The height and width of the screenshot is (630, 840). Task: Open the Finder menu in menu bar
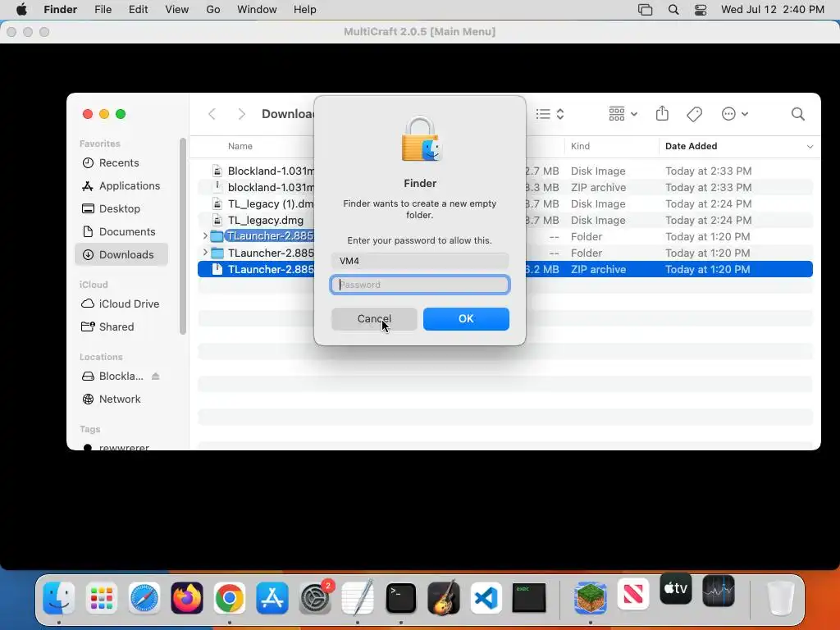(61, 10)
